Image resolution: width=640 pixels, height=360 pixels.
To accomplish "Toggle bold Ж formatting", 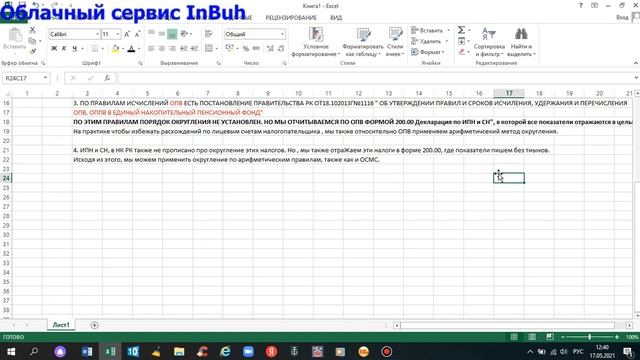I will tap(54, 49).
